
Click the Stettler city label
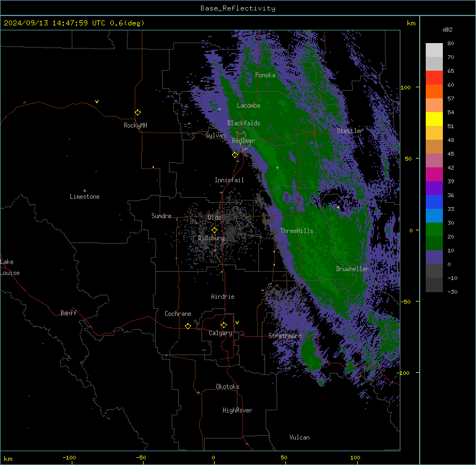click(x=350, y=131)
